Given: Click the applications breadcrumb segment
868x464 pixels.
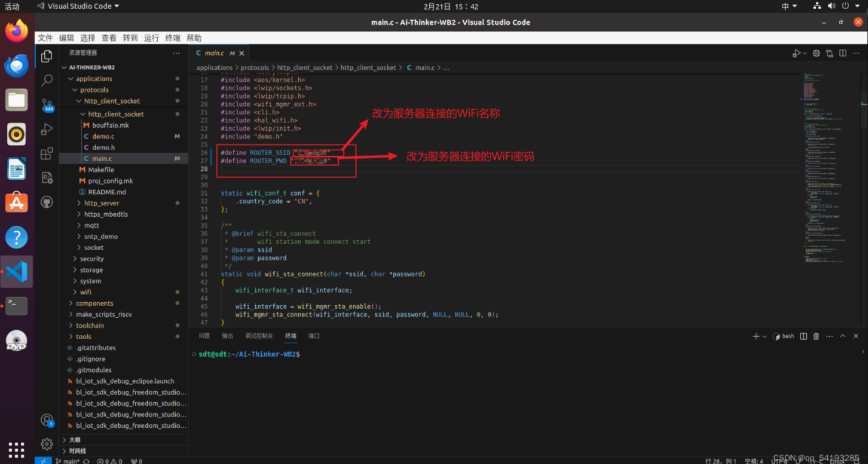Looking at the screenshot, I should pyautogui.click(x=215, y=68).
